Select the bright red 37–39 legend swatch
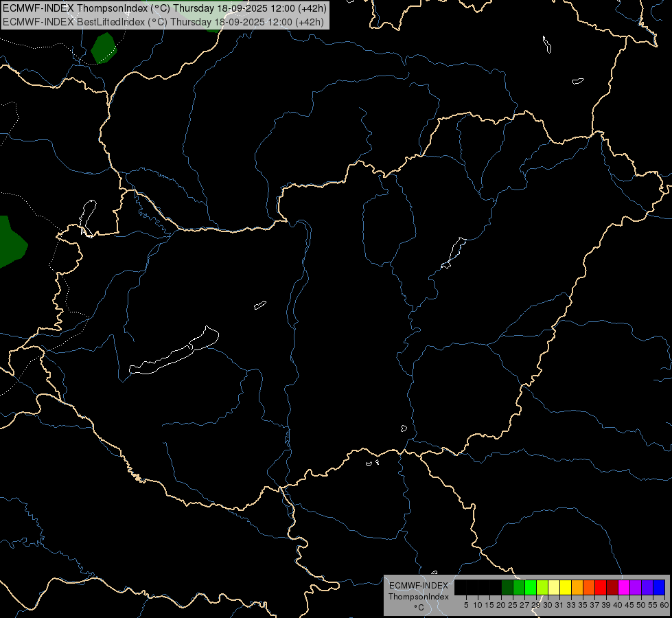Viewport: 672px width, 618px height. (601, 587)
